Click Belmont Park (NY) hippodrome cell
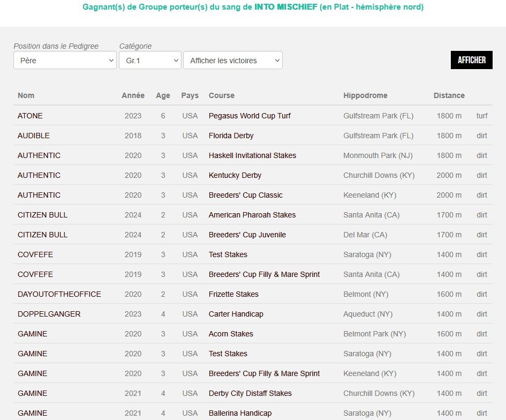The height and width of the screenshot is (420, 506). 375,334
